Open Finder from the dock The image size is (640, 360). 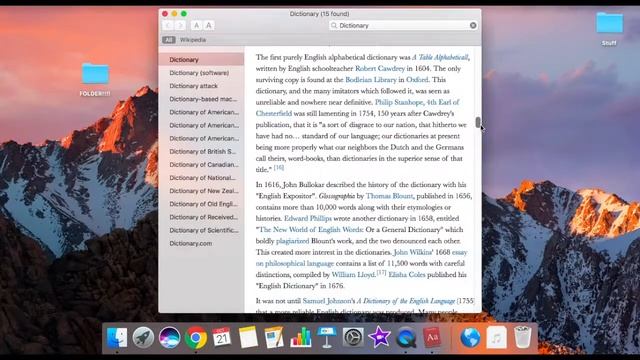117,338
